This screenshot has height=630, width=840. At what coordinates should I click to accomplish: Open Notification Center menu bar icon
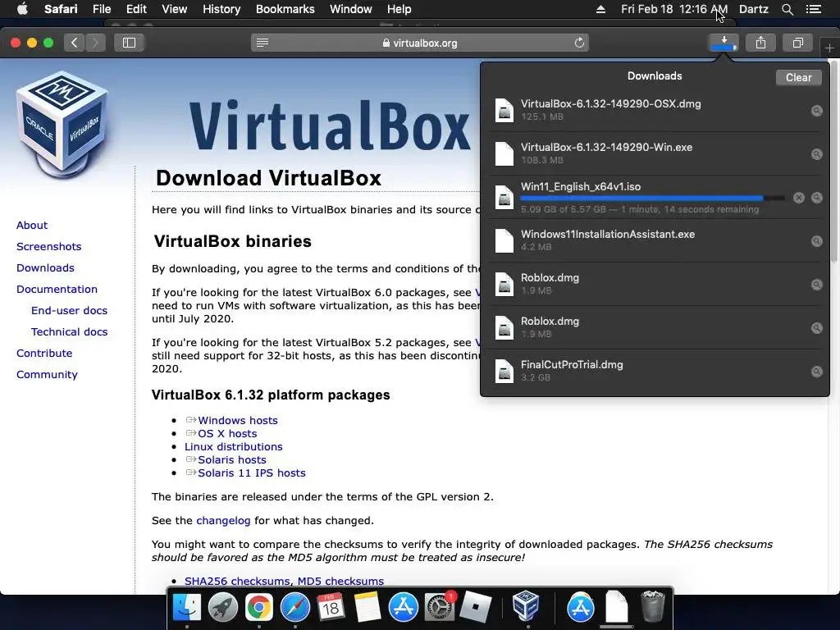pos(813,9)
